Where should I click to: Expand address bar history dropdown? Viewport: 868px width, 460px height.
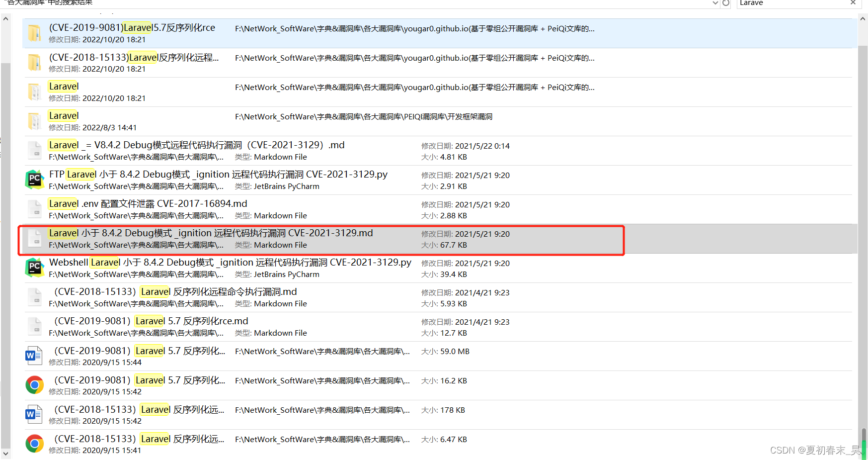click(x=715, y=3)
